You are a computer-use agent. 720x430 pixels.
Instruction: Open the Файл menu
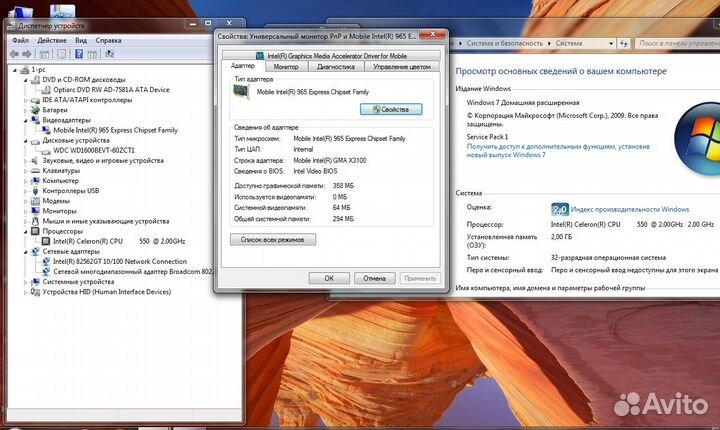point(21,40)
